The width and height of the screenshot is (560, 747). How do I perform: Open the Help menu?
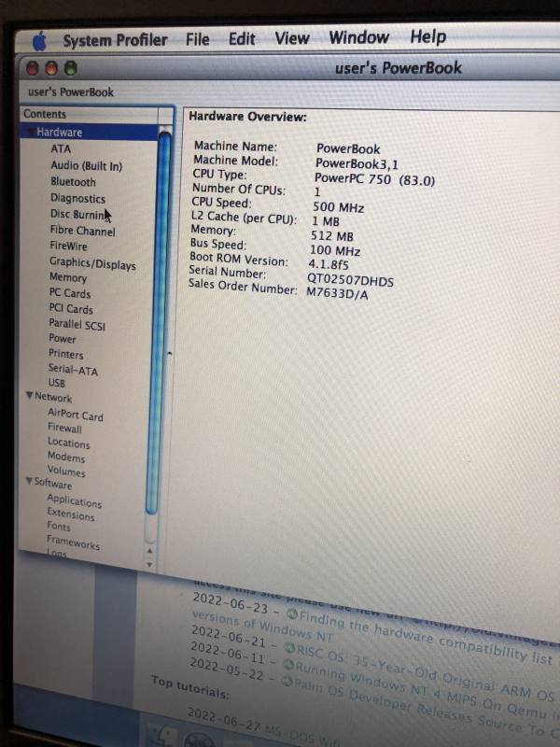pos(428,36)
